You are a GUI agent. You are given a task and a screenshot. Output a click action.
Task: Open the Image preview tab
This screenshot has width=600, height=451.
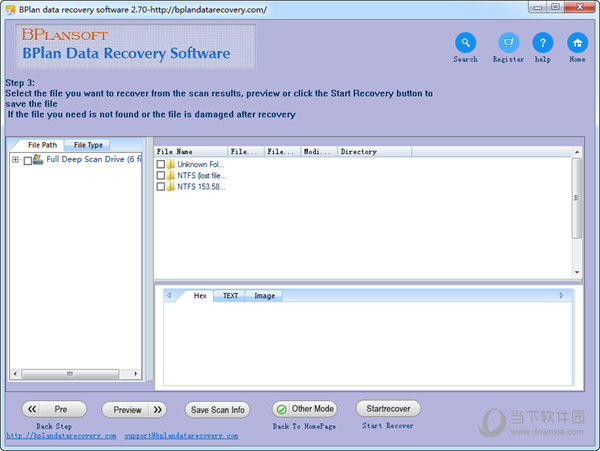[264, 296]
